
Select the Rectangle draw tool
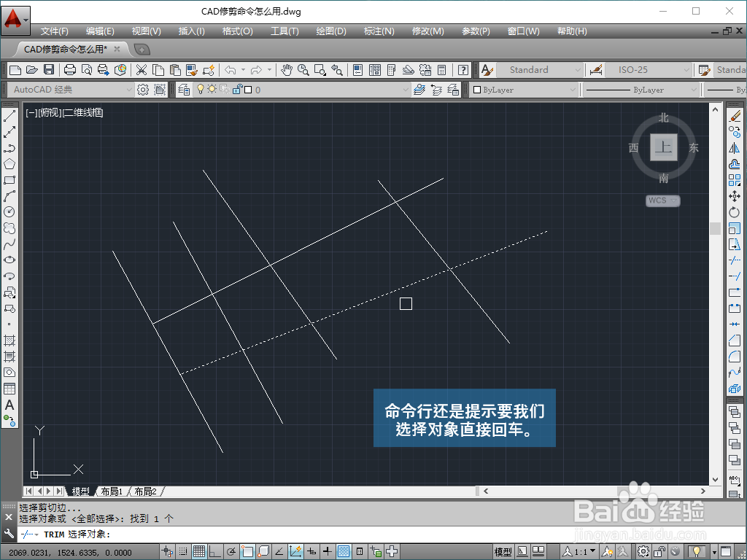coord(9,180)
